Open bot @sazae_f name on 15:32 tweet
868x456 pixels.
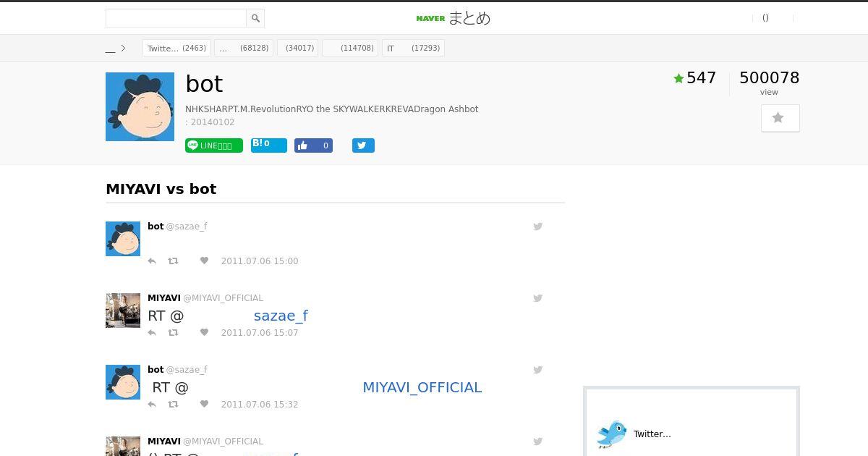[177, 370]
